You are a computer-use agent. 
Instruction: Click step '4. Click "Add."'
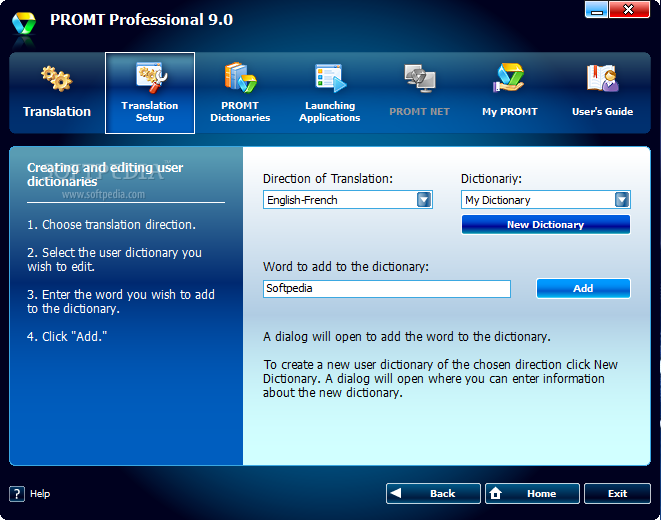[67, 337]
